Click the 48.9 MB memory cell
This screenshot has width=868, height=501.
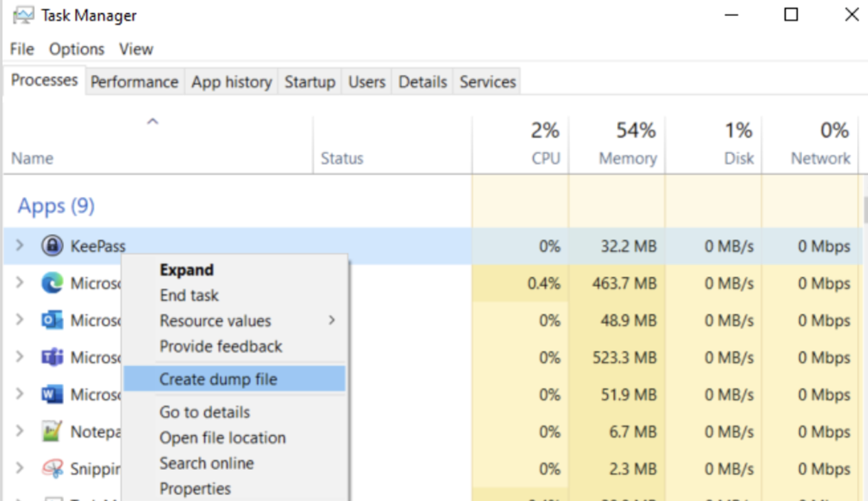point(616,320)
